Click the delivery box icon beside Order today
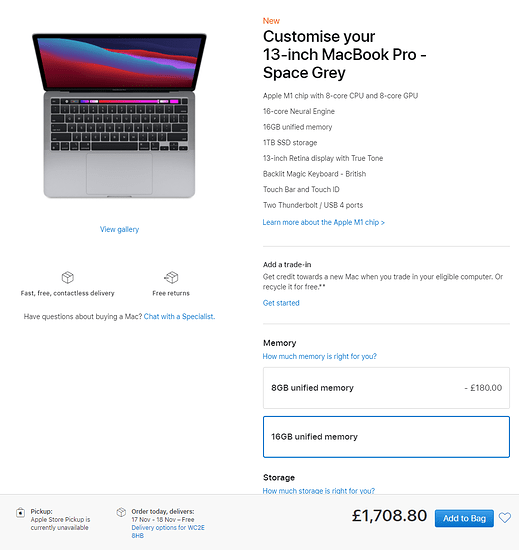The image size is (519, 550). point(121,512)
